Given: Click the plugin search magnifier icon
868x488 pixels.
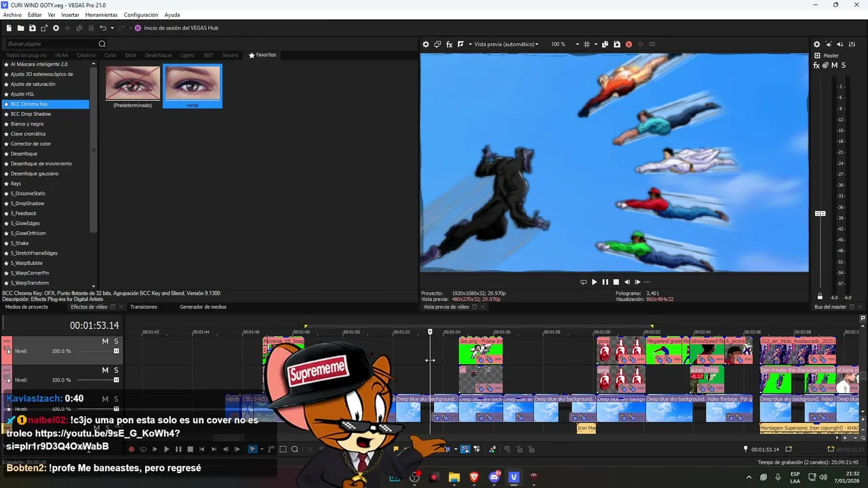Looking at the screenshot, I should click(x=102, y=44).
